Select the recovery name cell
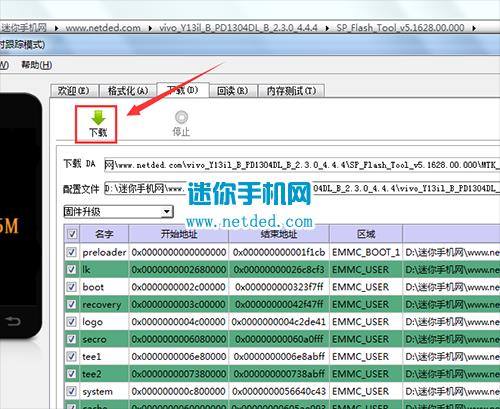Image resolution: width=500 pixels, height=409 pixels. [104, 304]
